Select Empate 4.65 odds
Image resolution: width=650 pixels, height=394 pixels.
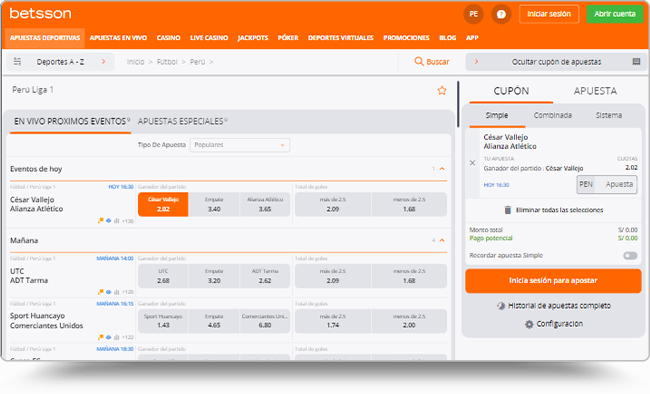[214, 321]
